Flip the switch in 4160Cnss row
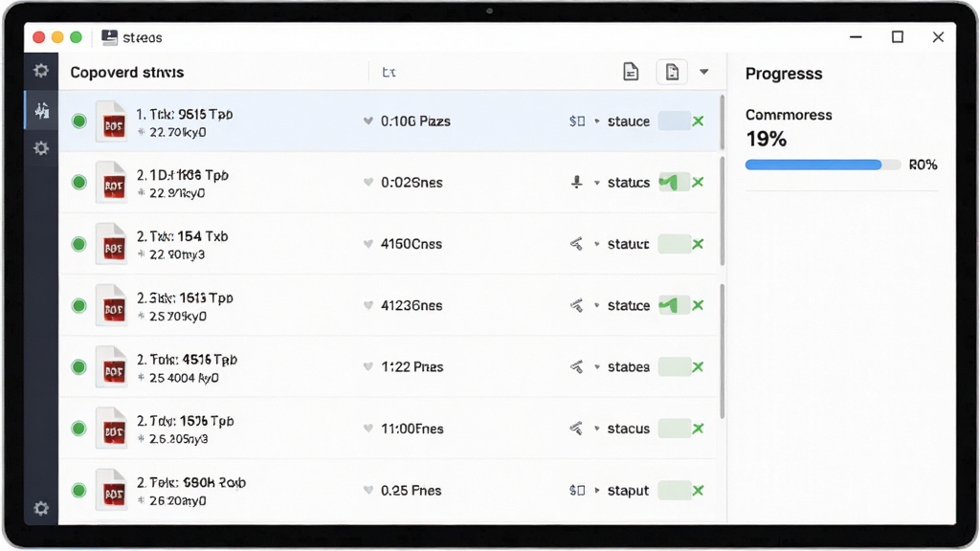The height and width of the screenshot is (551, 980). (x=674, y=244)
